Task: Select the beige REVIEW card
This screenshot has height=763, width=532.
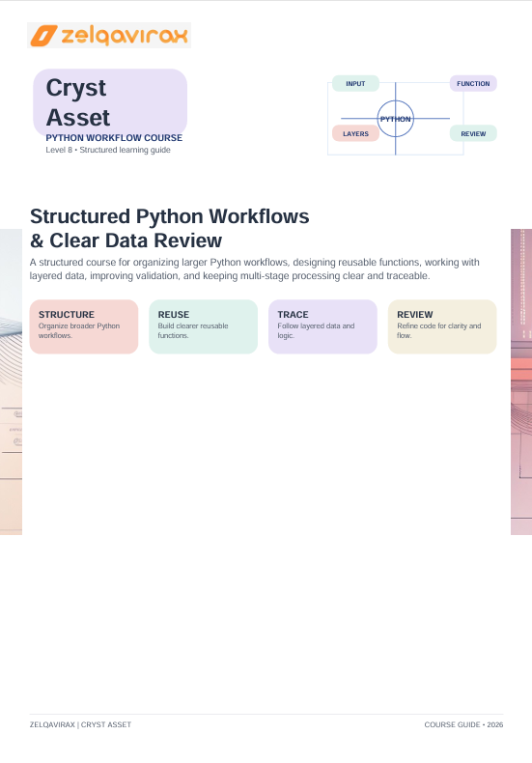Action: point(442,327)
